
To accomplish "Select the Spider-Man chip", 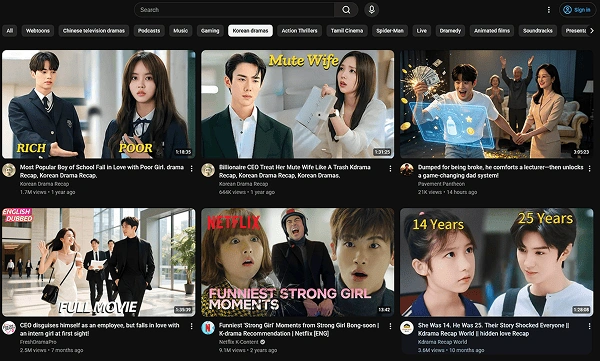I will (390, 31).
